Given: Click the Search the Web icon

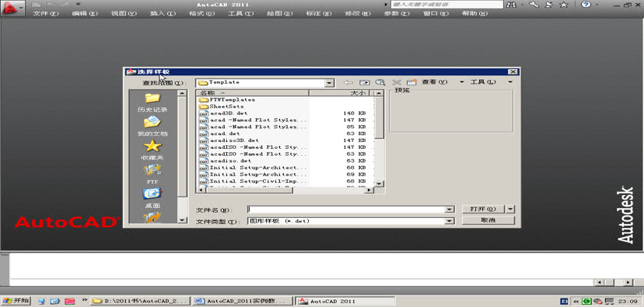Looking at the screenshot, I should point(380,82).
